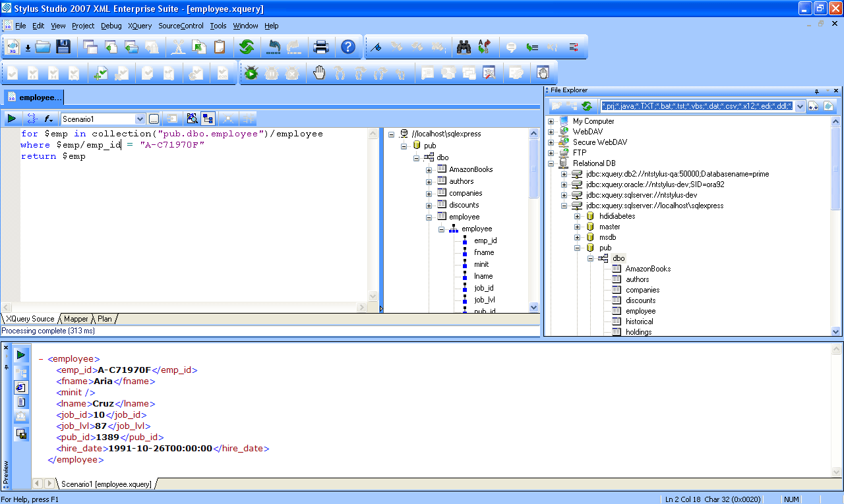Select the companies table in File Explorer
The width and height of the screenshot is (844, 504).
(642, 290)
